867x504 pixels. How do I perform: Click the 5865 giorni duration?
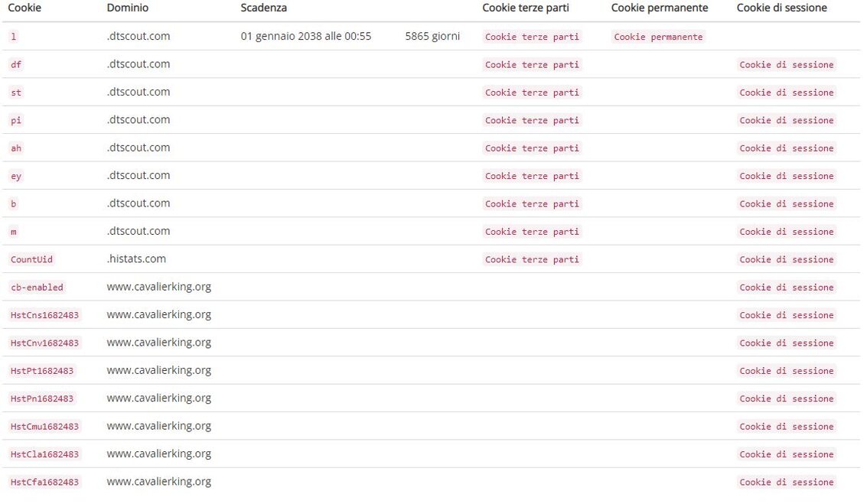432,37
